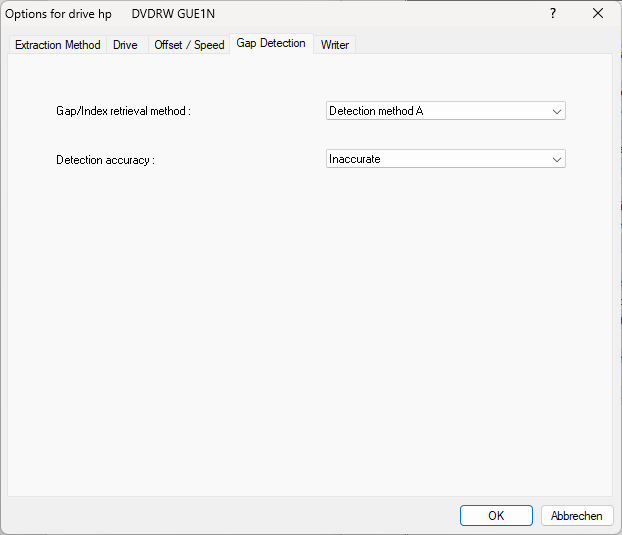Image resolution: width=622 pixels, height=535 pixels.
Task: Open the Drive tab
Action: pos(125,45)
